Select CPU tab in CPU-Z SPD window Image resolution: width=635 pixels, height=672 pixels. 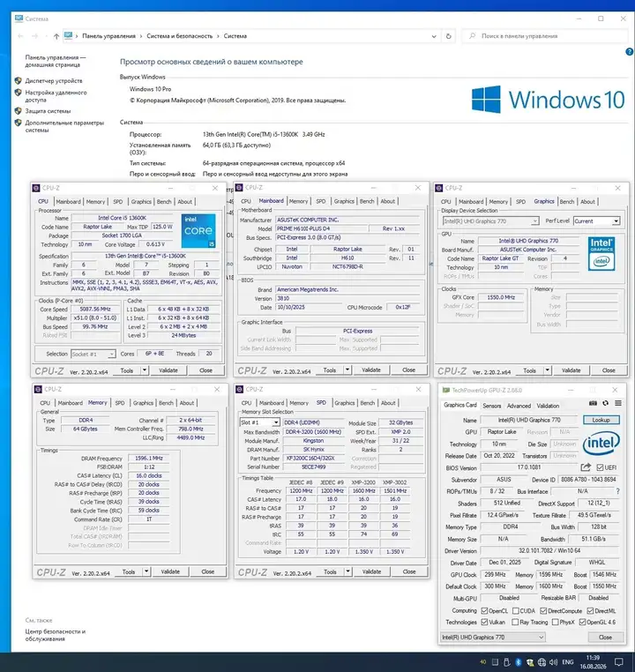pyautogui.click(x=246, y=403)
